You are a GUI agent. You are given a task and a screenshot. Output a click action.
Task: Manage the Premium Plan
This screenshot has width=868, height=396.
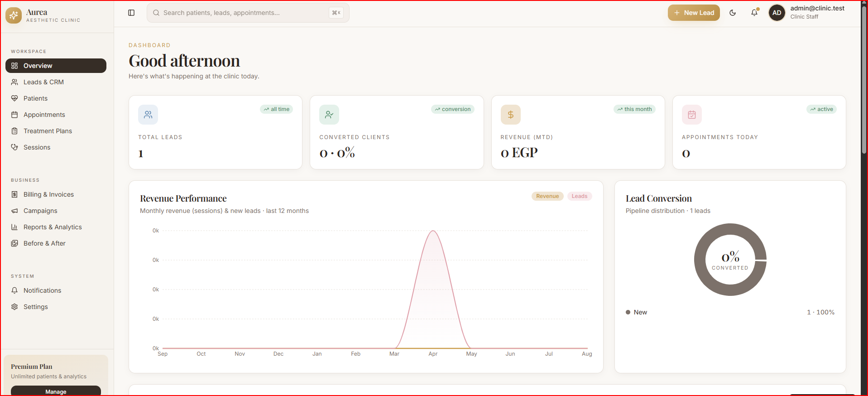[56, 391]
